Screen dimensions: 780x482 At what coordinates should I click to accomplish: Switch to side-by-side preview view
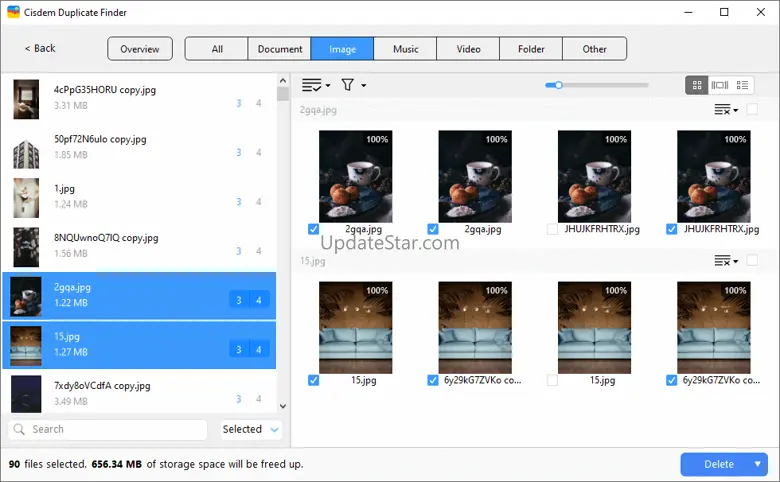pos(720,85)
